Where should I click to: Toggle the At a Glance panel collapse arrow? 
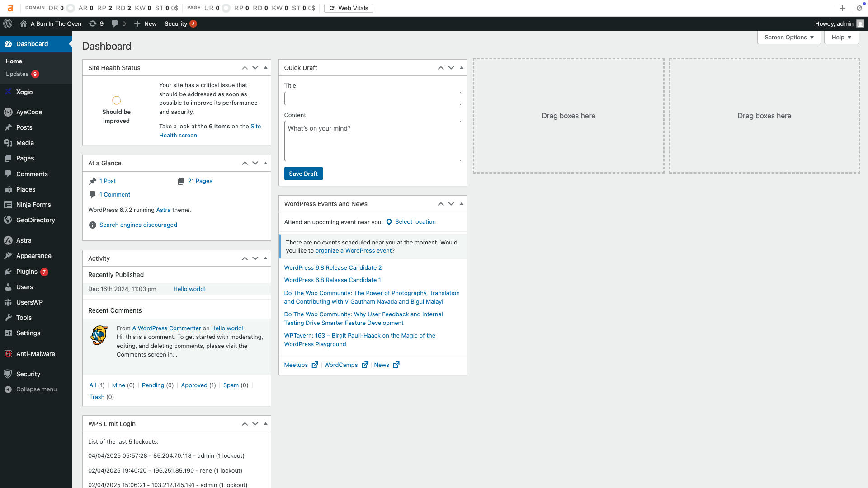[266, 163]
